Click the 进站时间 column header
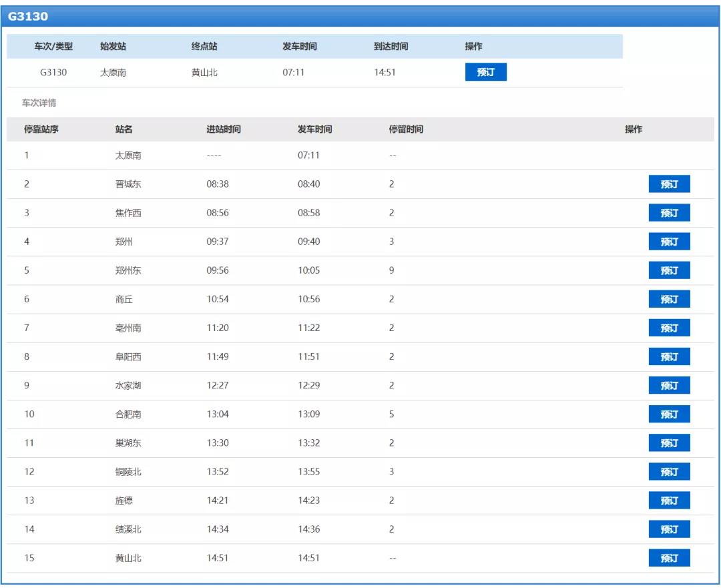 pos(224,129)
